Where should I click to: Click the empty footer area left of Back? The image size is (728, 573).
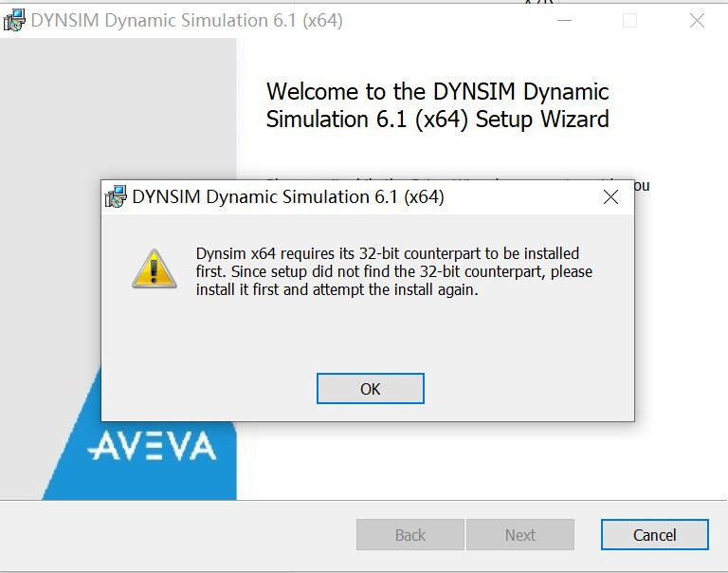[x=171, y=535]
